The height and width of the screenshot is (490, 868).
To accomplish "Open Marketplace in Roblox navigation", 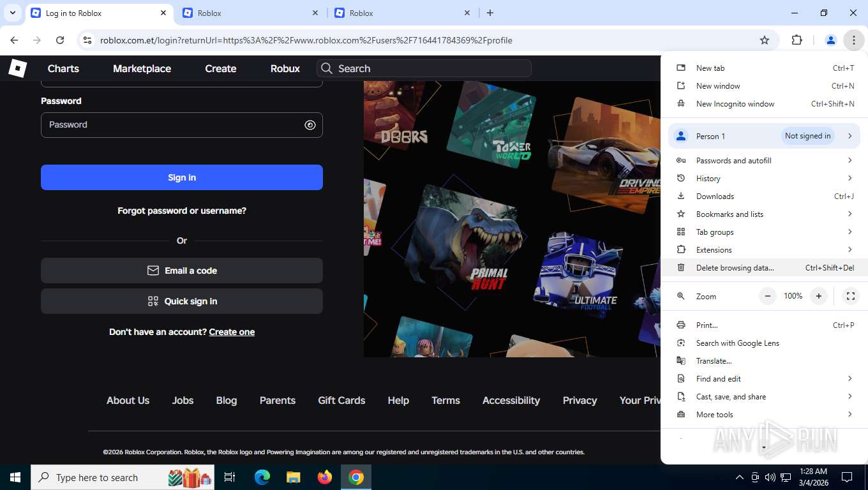I will point(142,68).
